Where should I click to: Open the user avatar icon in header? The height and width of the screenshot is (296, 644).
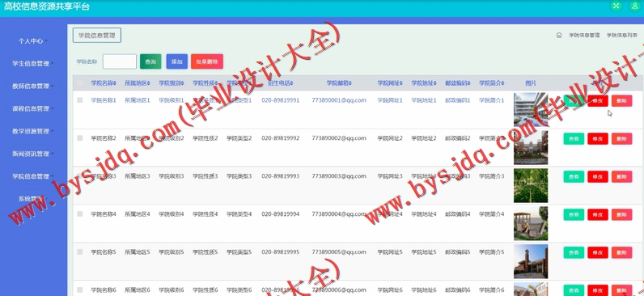click(634, 6)
